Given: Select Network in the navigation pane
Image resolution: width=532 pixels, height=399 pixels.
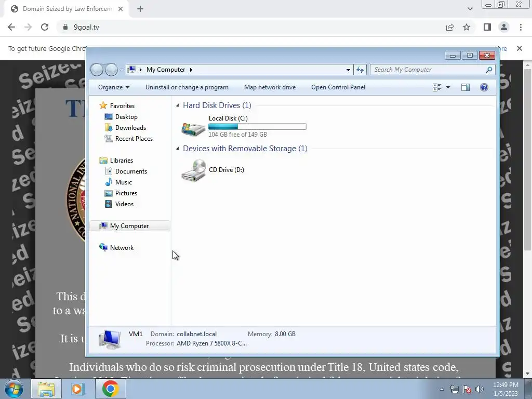Looking at the screenshot, I should click(x=122, y=248).
